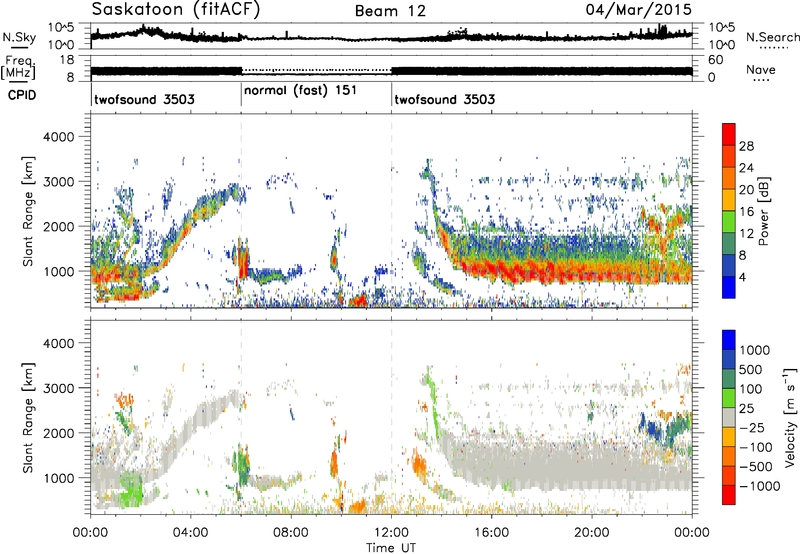
Task: Click the normal (fast) 151 mode label
Action: coord(301,91)
